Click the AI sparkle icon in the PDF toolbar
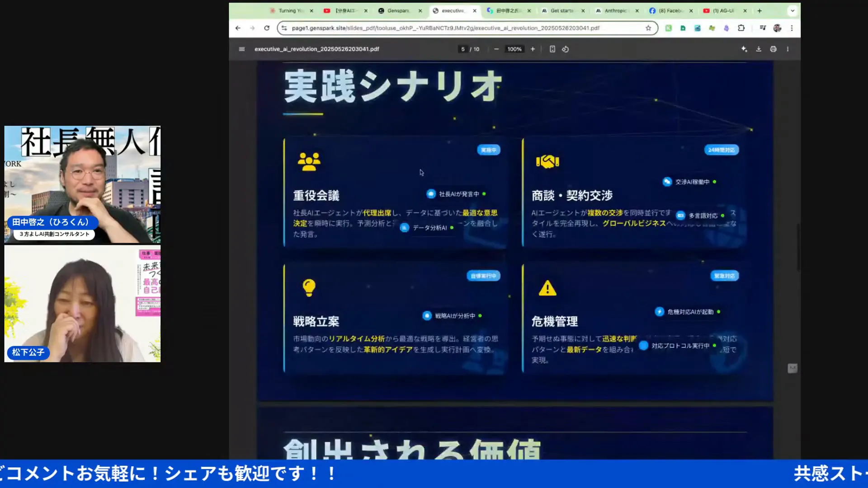The image size is (868, 488). [744, 49]
